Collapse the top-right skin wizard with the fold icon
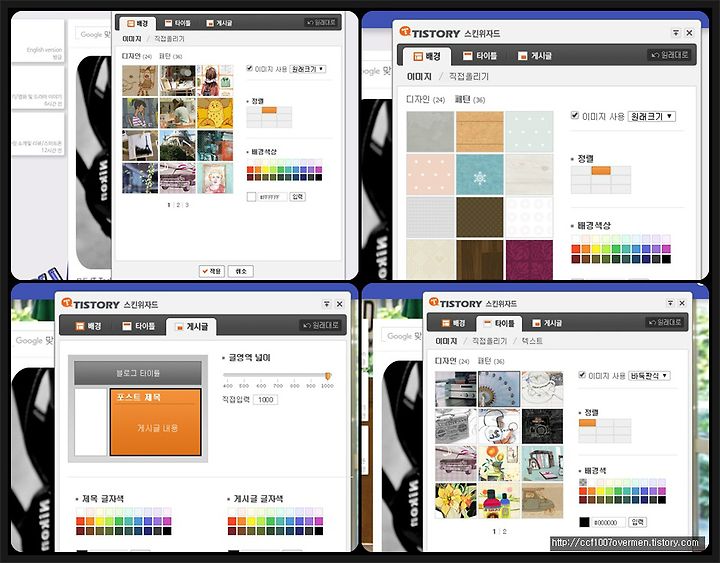 click(x=676, y=33)
